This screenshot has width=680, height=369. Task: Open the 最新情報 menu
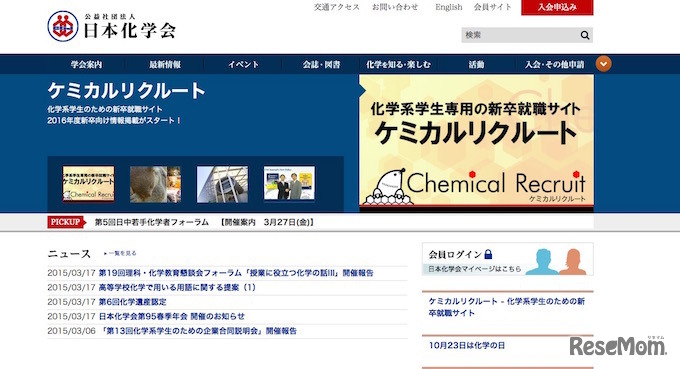(x=165, y=65)
